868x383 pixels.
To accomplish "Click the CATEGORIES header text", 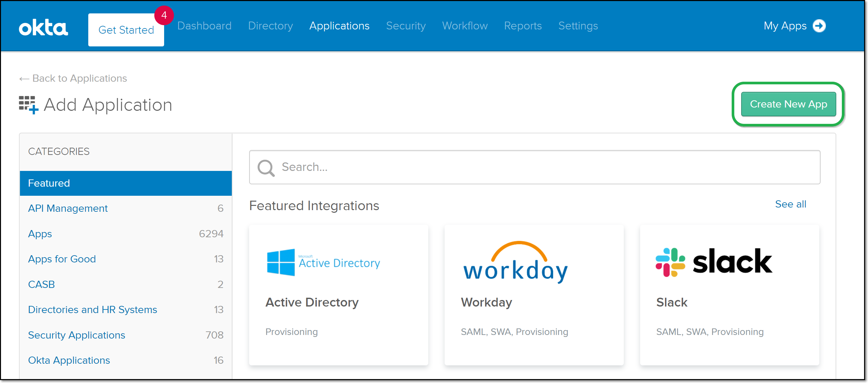I will (59, 152).
